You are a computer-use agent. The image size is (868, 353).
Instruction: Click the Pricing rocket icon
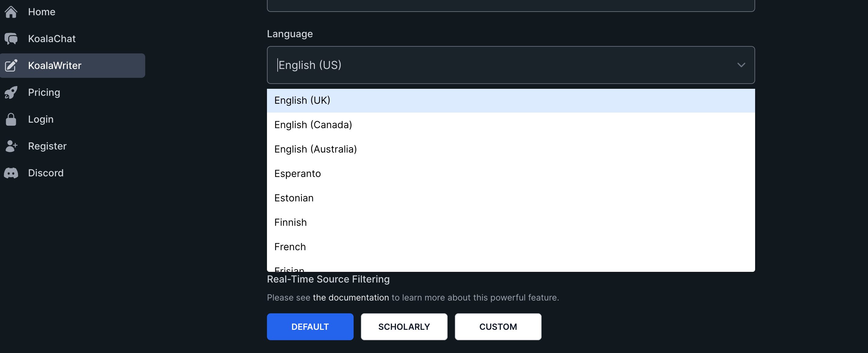tap(11, 92)
